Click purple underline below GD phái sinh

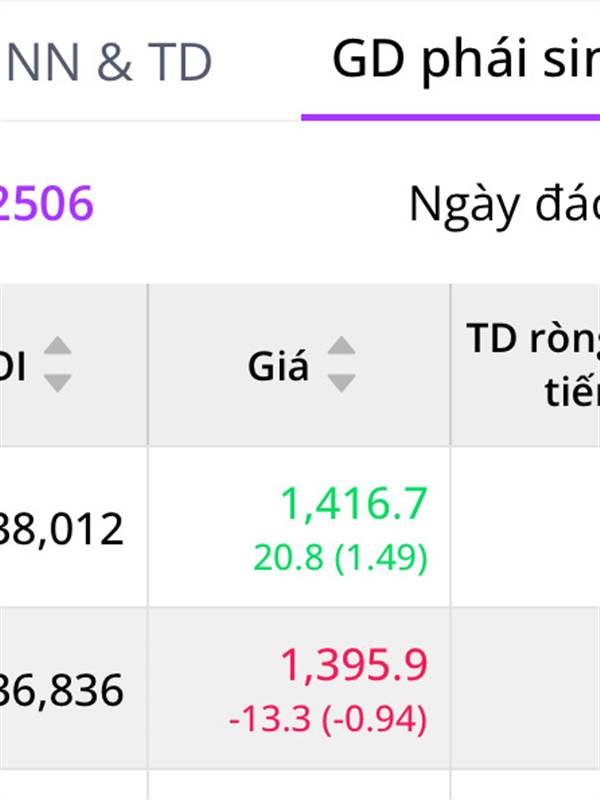pyautogui.click(x=451, y=117)
